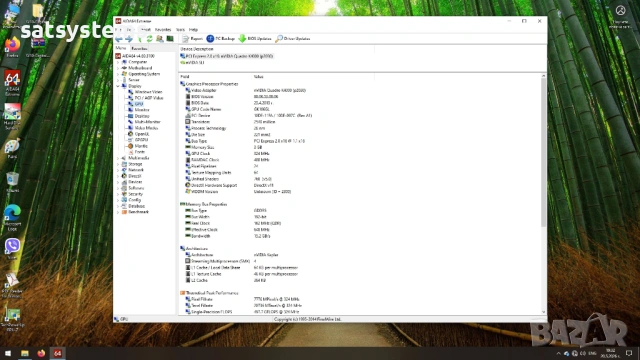Click the Back arrow in AIDA64 toolbar
Screen dimensions: 640x360
pos(119,39)
